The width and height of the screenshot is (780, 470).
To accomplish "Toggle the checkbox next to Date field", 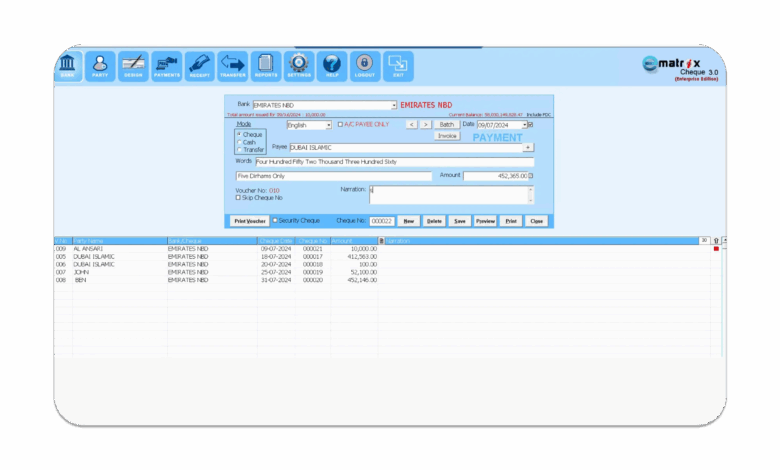I will (531, 124).
